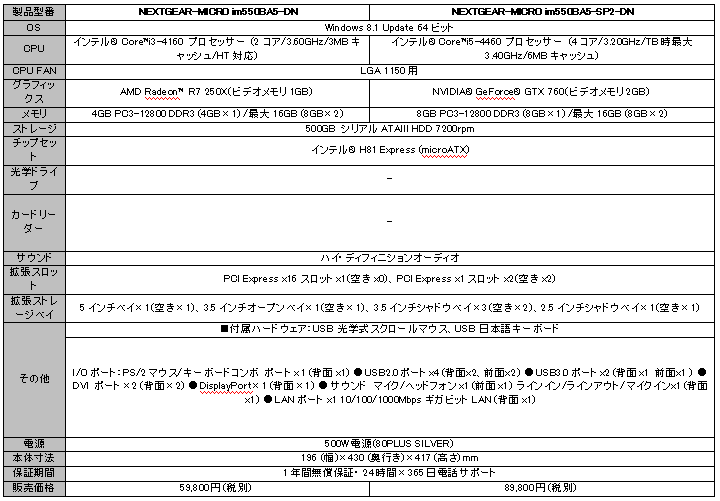The image size is (720, 501).
Task: Click the 電源 row label
Action: click(x=34, y=444)
